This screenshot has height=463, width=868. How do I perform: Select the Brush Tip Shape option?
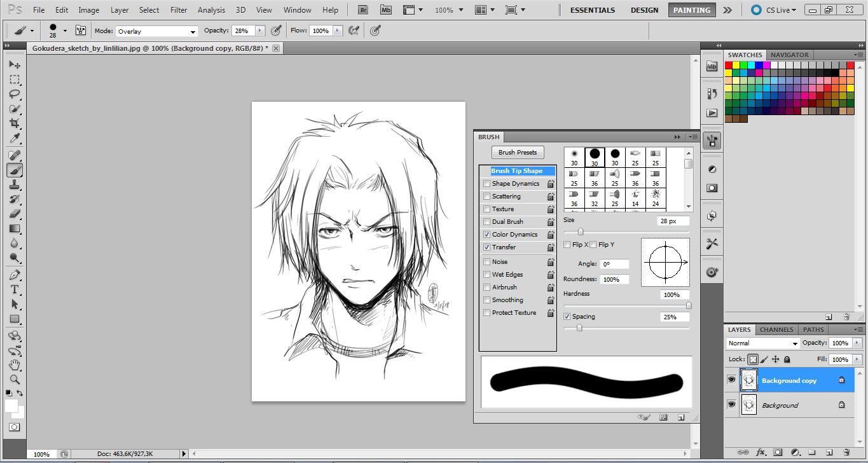(518, 170)
